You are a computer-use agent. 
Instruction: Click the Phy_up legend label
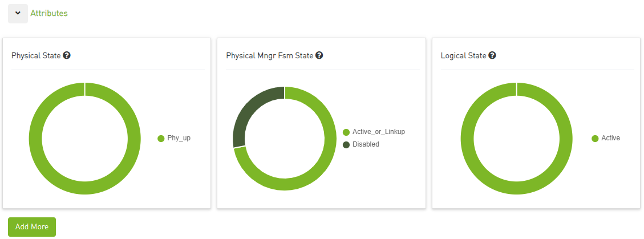(179, 138)
